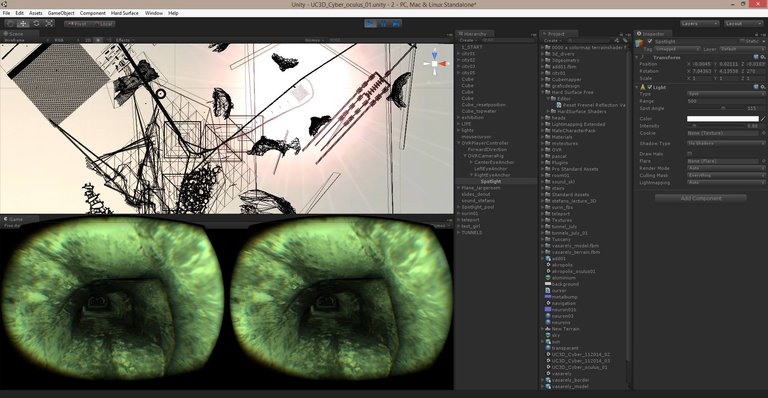Toggle scene lighting button in Scene view
The width and height of the screenshot is (768, 398).
(98, 40)
